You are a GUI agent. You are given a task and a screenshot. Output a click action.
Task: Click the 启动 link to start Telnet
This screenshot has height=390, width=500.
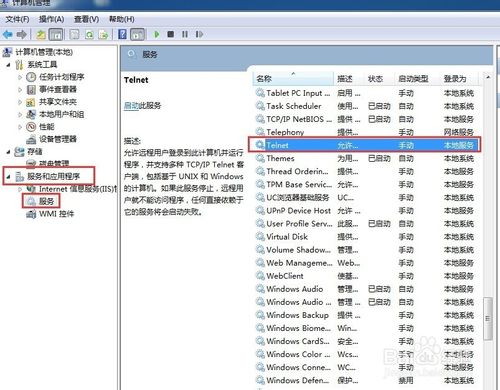(131, 106)
